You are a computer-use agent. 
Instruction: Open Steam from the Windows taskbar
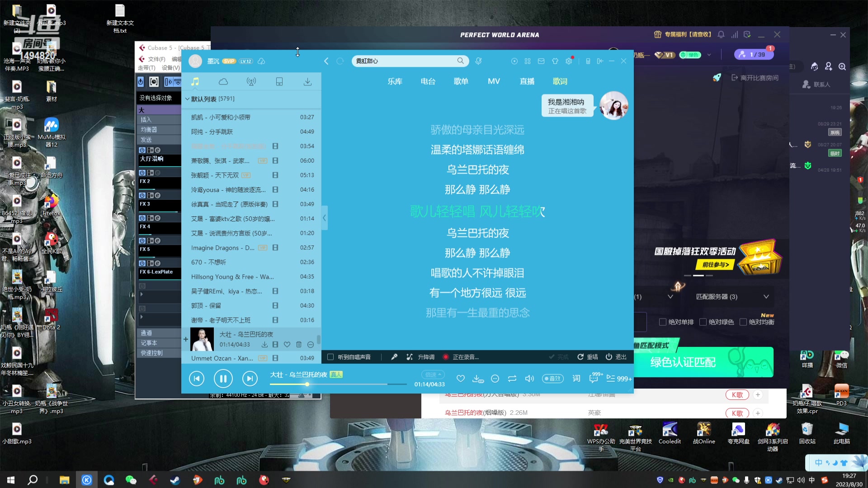click(x=175, y=480)
